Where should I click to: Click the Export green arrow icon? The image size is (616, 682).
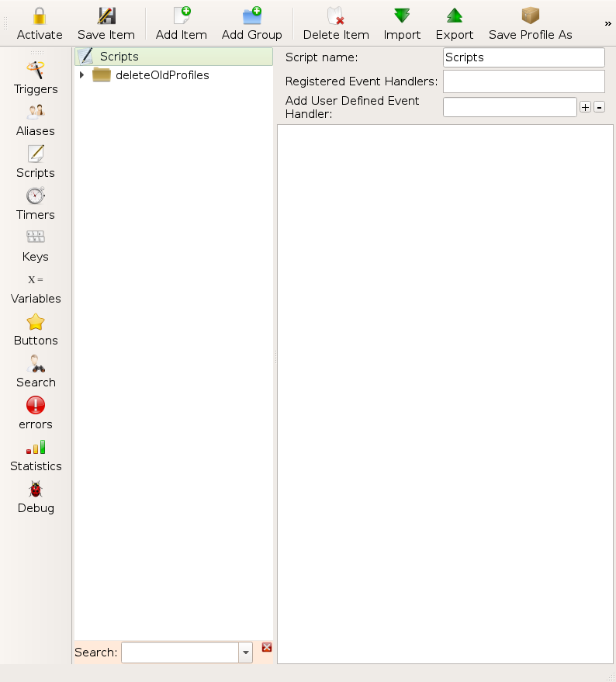(455, 16)
